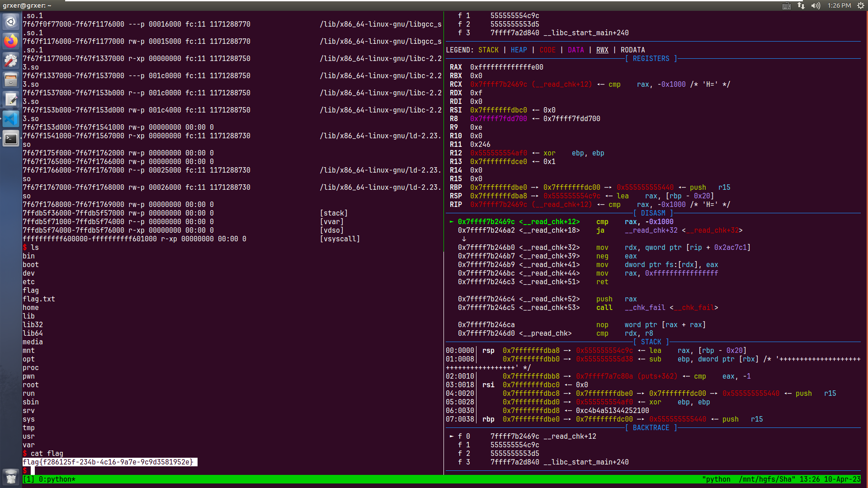868x488 pixels.
Task: Open the keyboard input indicator in top panel
Action: (787, 5)
